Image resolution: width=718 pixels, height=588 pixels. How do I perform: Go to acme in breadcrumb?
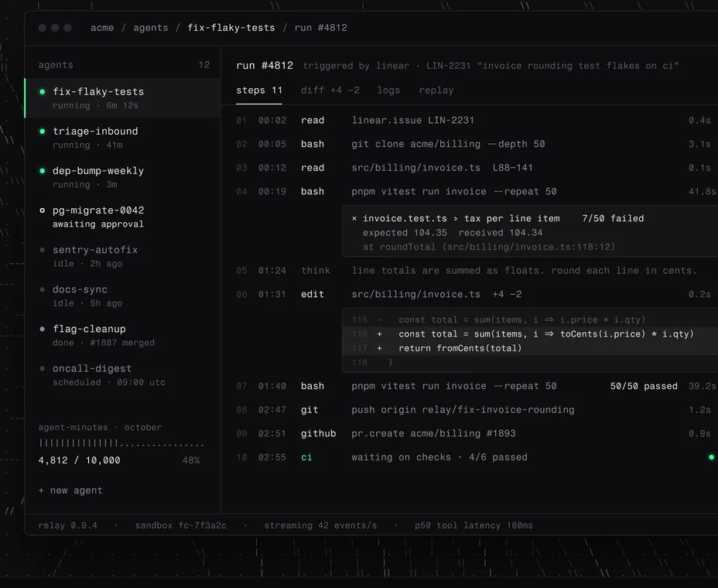coord(102,28)
